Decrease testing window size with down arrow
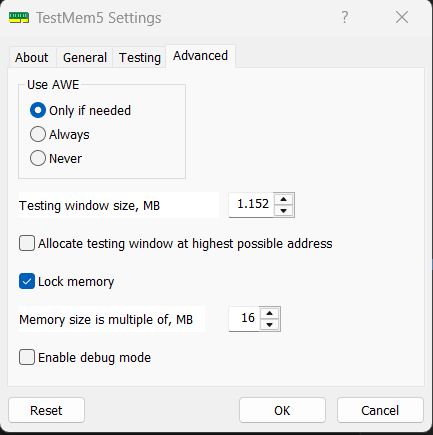 [284, 210]
